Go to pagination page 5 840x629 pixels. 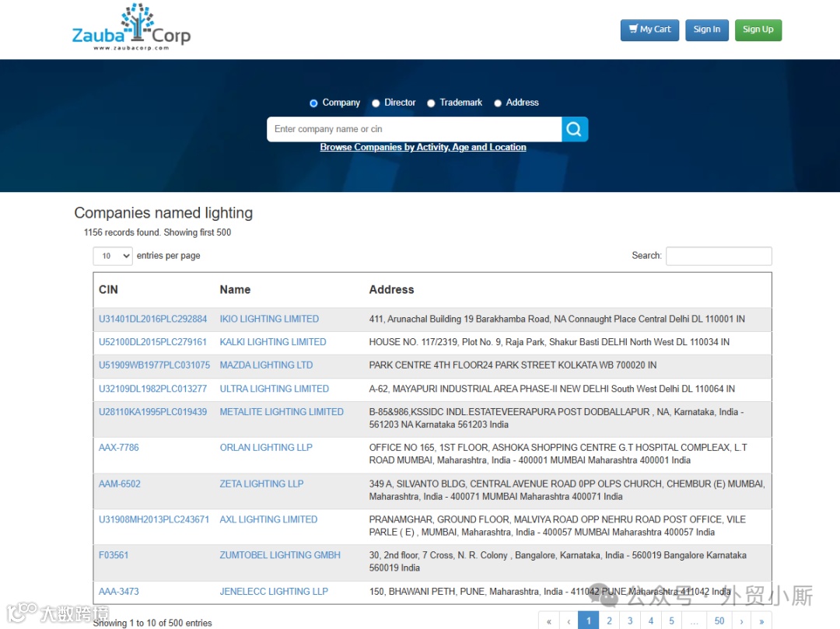(x=671, y=621)
